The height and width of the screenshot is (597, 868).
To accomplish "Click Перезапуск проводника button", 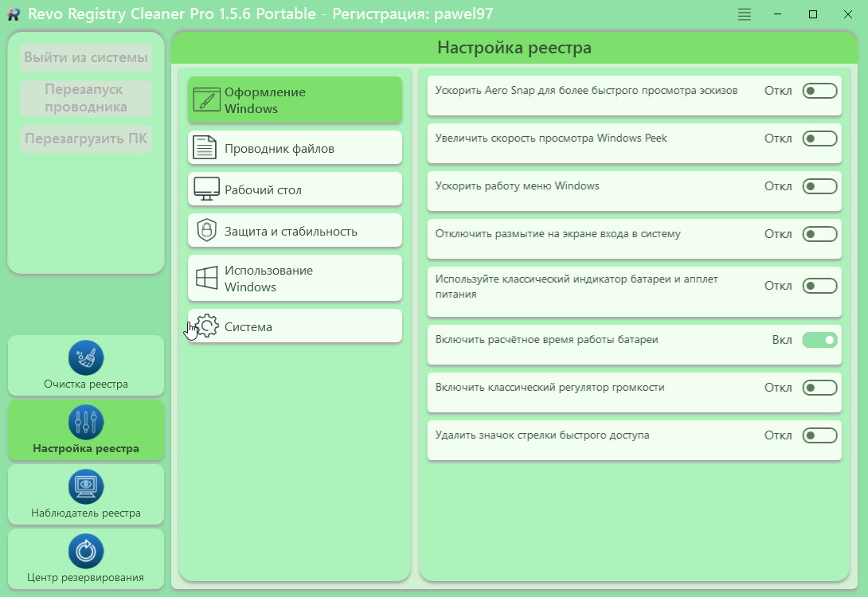I will [x=86, y=98].
